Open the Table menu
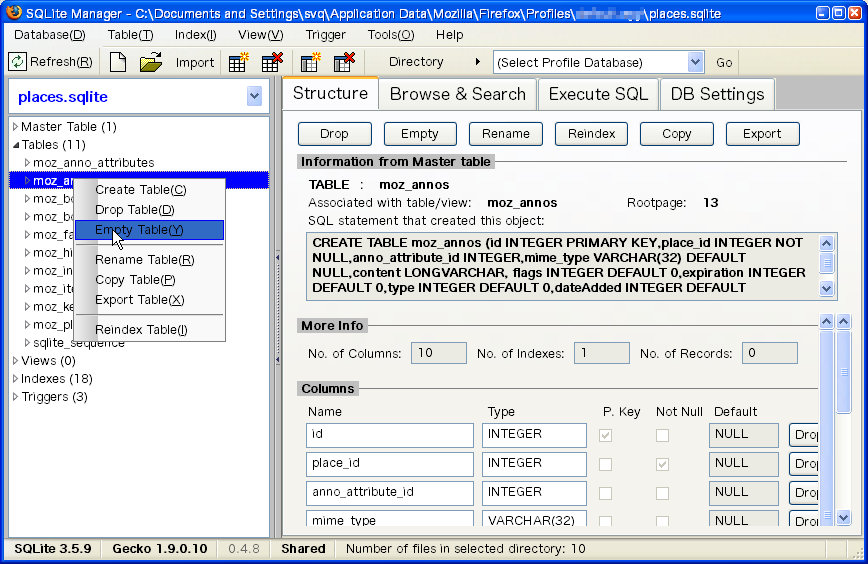The image size is (868, 564). tap(130, 35)
